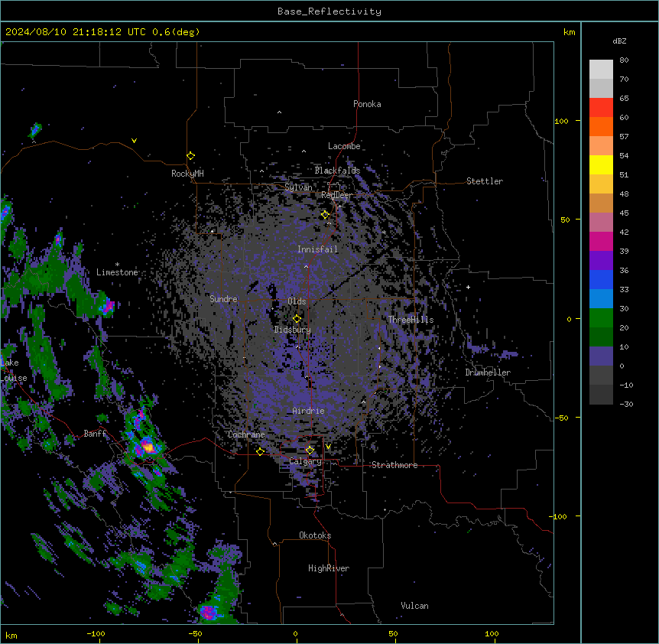The image size is (659, 644).
Task: Click the Cochrane label
Action: pos(246,434)
